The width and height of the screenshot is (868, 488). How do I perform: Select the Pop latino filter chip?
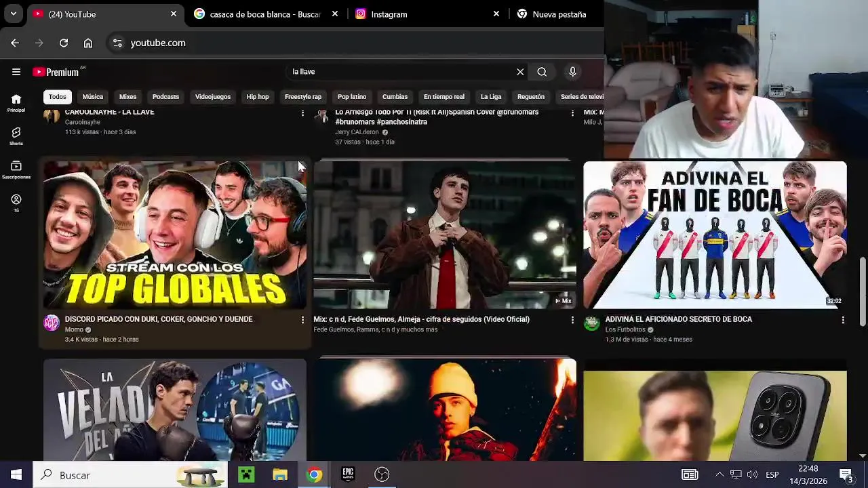click(x=352, y=97)
